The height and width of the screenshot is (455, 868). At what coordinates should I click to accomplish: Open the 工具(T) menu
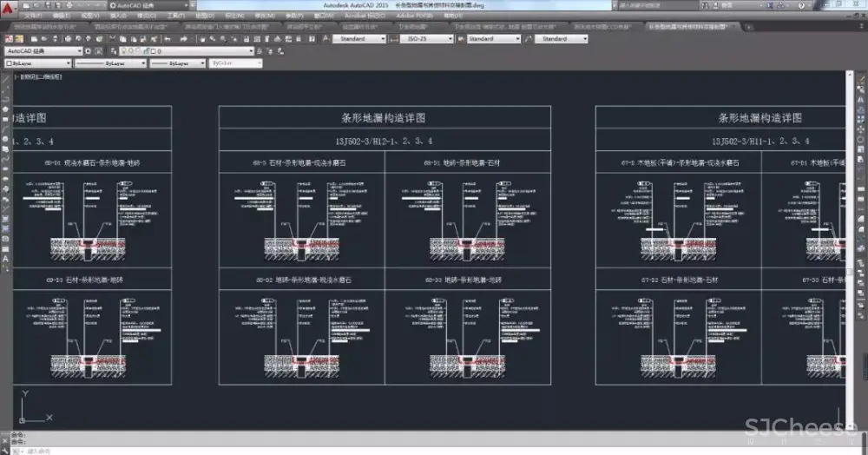point(175,16)
